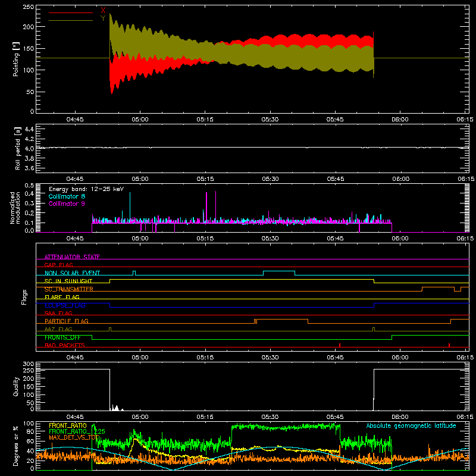The image size is (476, 476).
Task: Click the 4.0 value on Roll period axis
Action: [29, 148]
